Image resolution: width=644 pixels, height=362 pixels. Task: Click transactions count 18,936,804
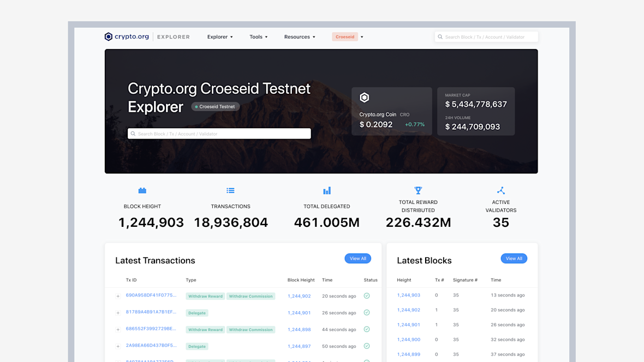(231, 222)
